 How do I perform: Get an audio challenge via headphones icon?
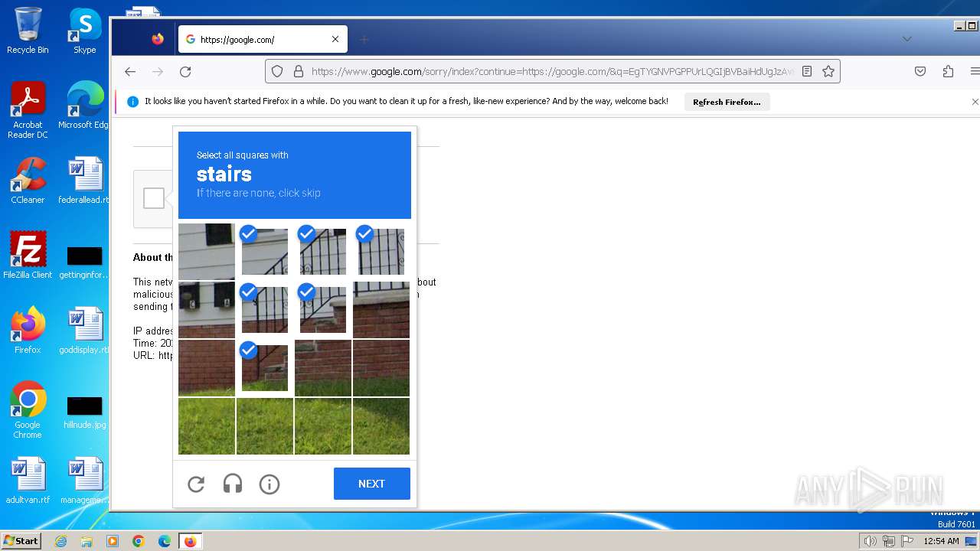tap(233, 484)
